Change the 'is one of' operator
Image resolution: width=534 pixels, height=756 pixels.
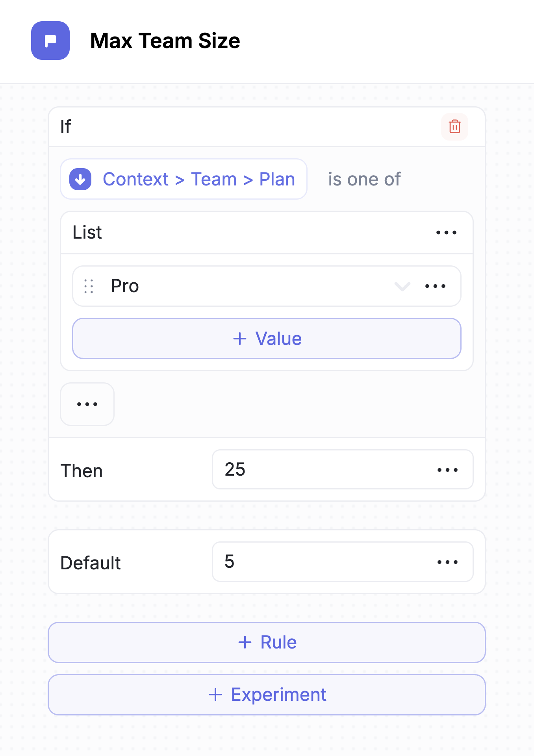click(364, 179)
